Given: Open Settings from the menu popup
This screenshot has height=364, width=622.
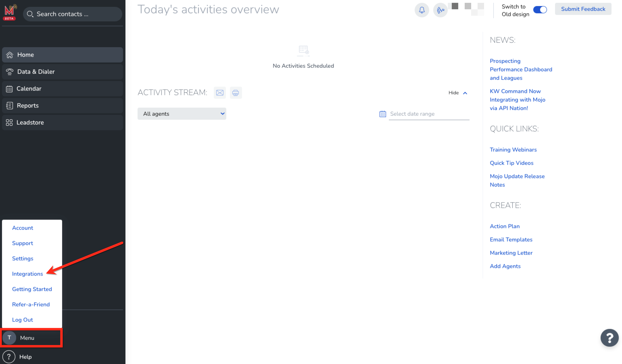Looking at the screenshot, I should click(x=22, y=258).
